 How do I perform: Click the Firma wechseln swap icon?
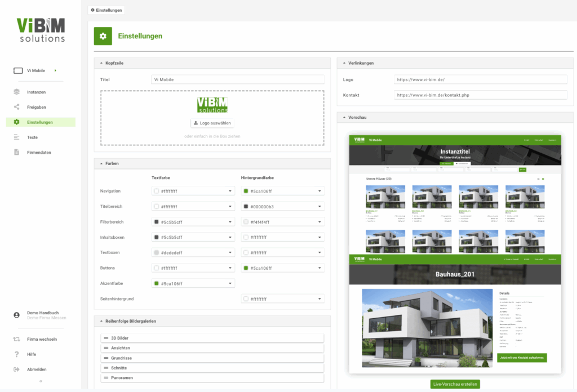[x=16, y=339]
